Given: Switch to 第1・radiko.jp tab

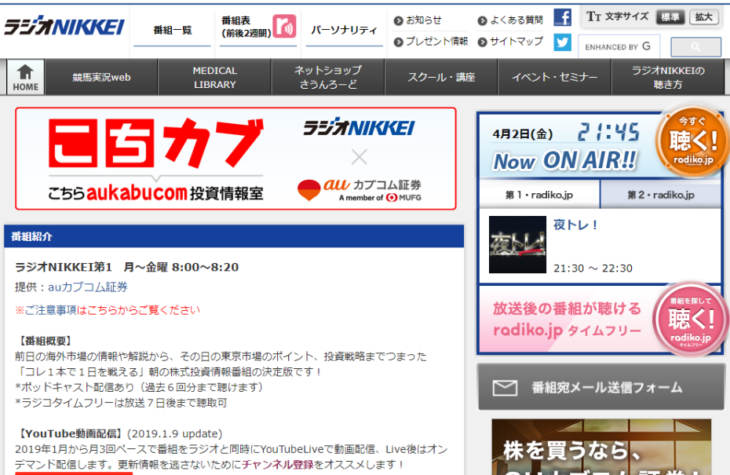Looking at the screenshot, I should (x=539, y=194).
